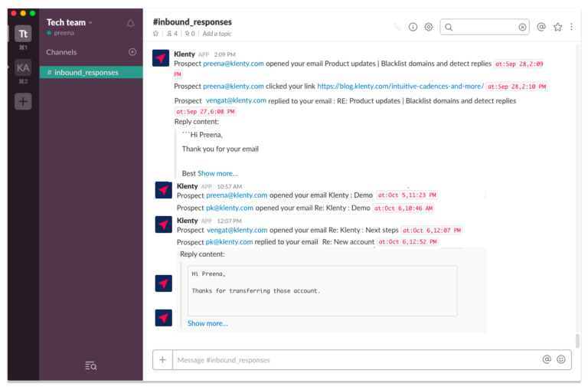Click Klenty app avatar at 10:57 AM message
The image size is (588, 390).
pyautogui.click(x=164, y=190)
